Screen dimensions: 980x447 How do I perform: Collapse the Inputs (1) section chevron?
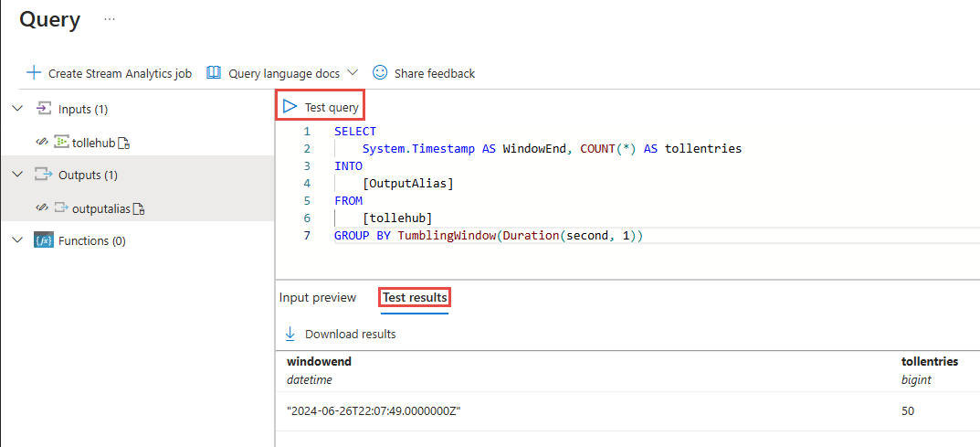tap(17, 109)
